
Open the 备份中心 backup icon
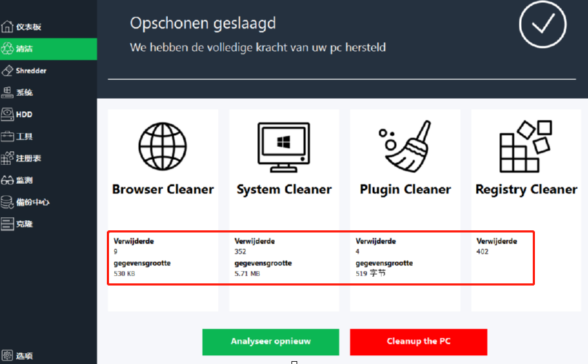(7, 202)
